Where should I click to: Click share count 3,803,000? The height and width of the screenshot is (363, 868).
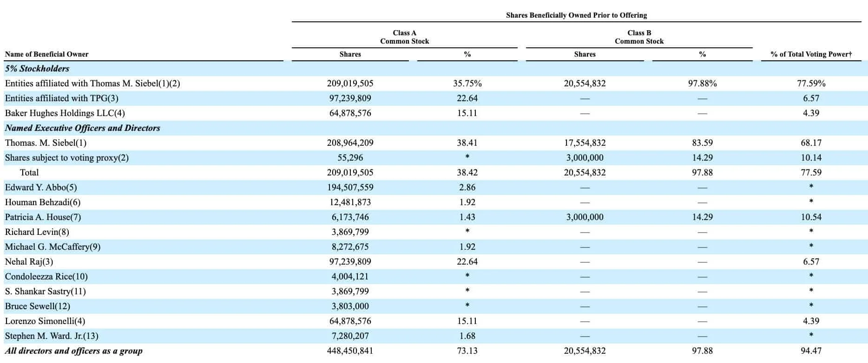coord(350,306)
